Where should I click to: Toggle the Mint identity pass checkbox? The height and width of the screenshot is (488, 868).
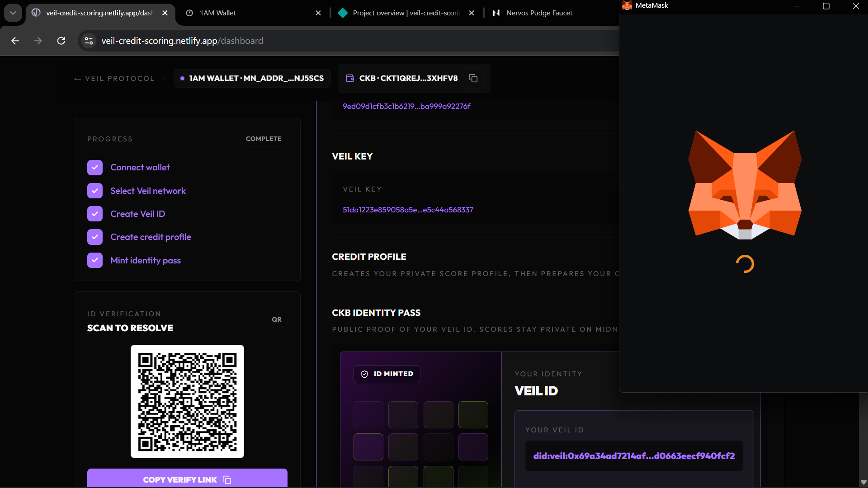click(95, 260)
